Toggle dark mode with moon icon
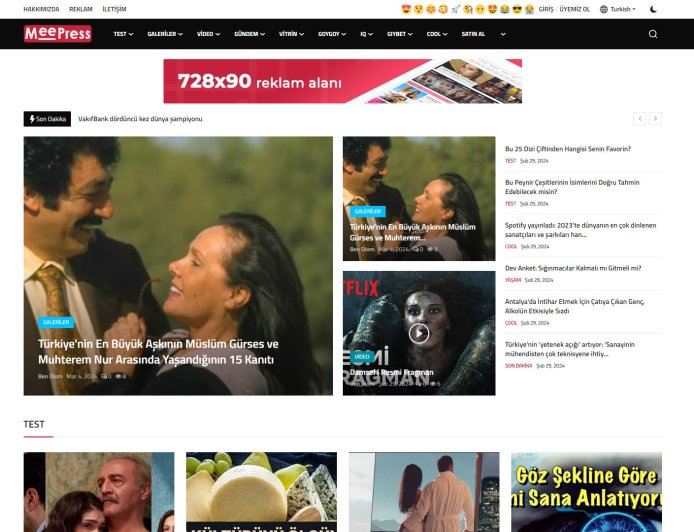 click(653, 9)
